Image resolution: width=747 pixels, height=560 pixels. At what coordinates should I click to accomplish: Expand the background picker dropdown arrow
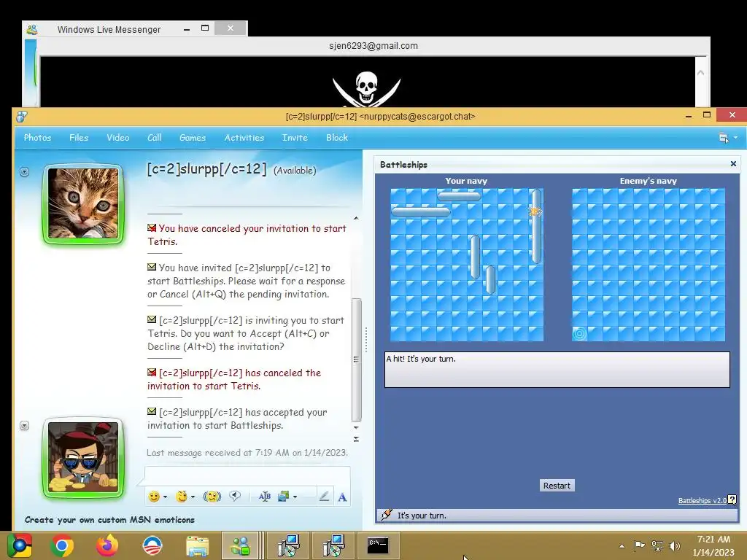click(x=295, y=497)
